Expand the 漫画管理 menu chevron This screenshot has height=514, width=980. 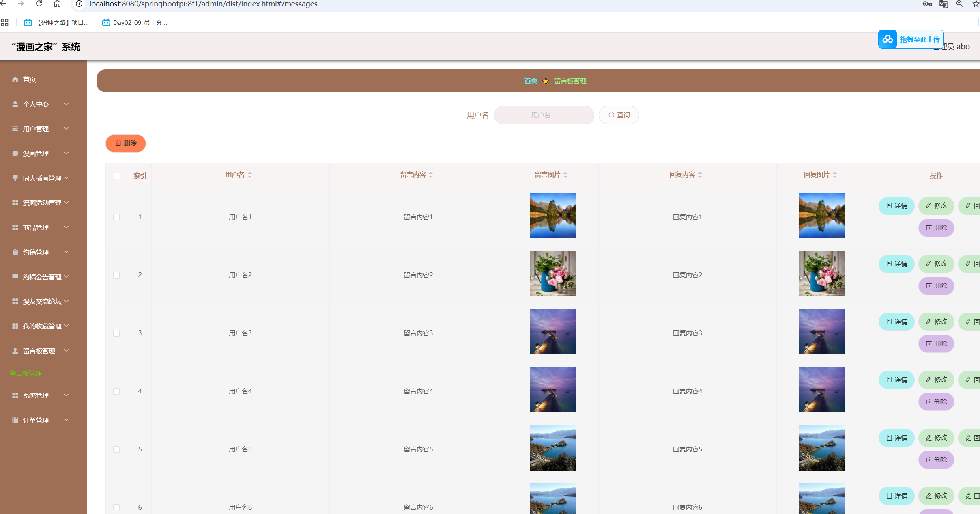pos(67,153)
